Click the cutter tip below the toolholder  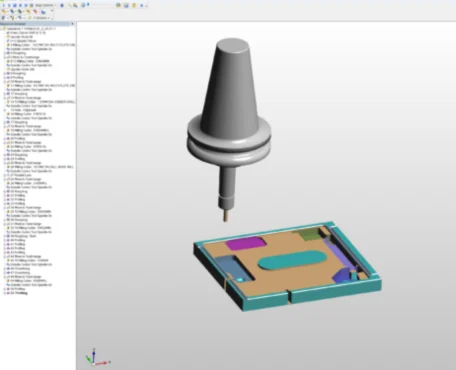(226, 214)
